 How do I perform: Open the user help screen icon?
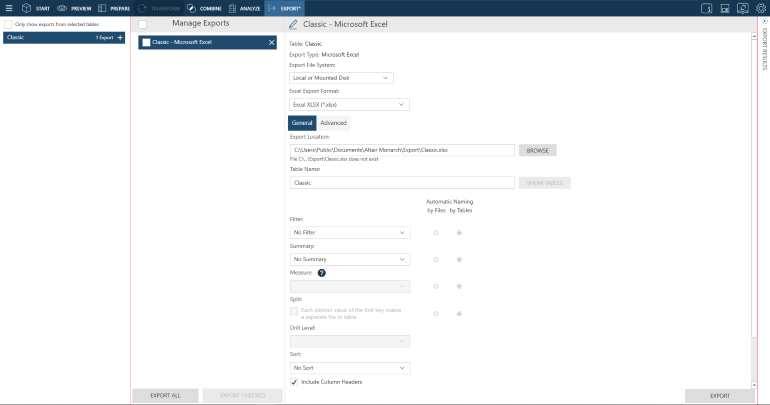pos(742,8)
